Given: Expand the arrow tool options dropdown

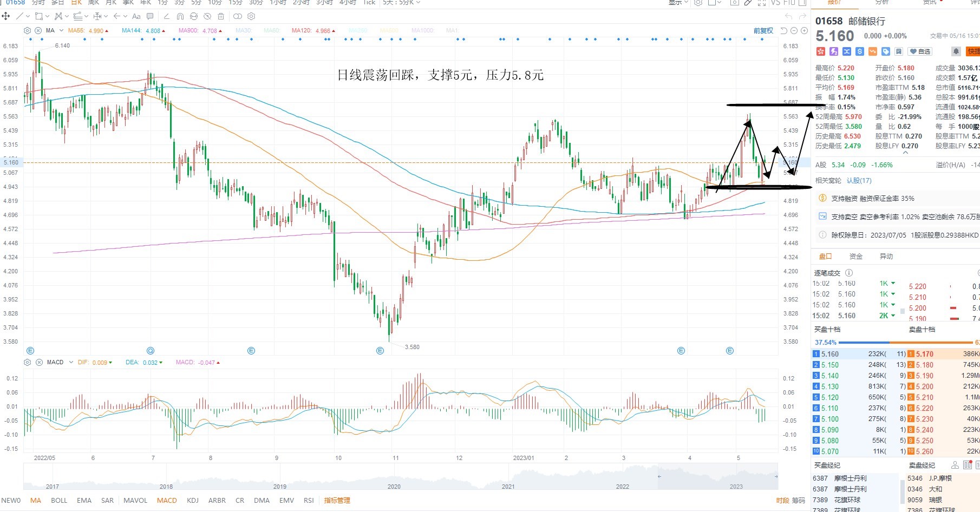Looking at the screenshot, I should click(125, 16).
